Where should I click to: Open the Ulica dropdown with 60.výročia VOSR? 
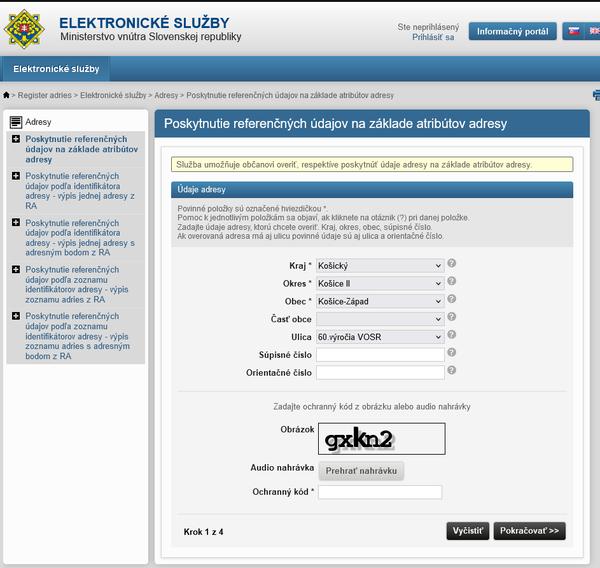380,337
